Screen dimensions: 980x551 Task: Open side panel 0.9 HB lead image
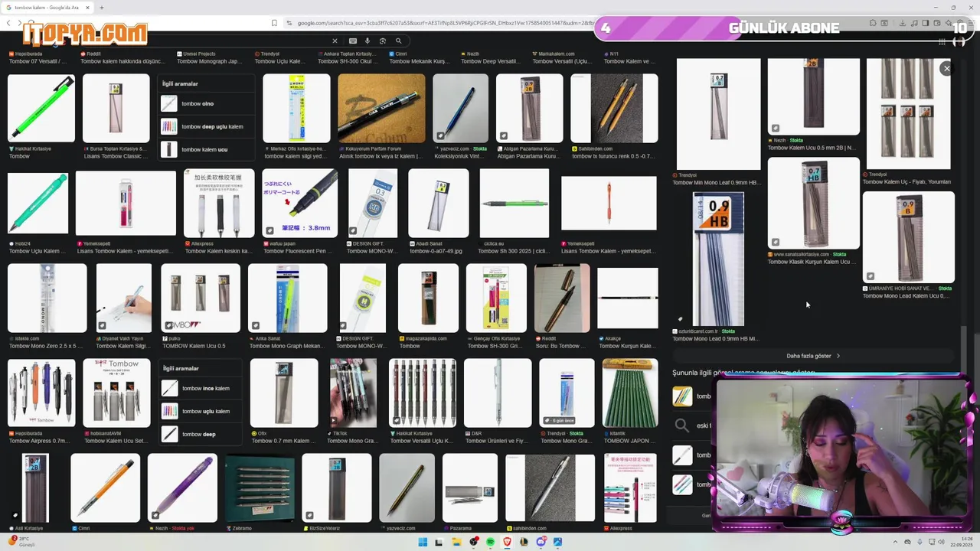coord(717,259)
